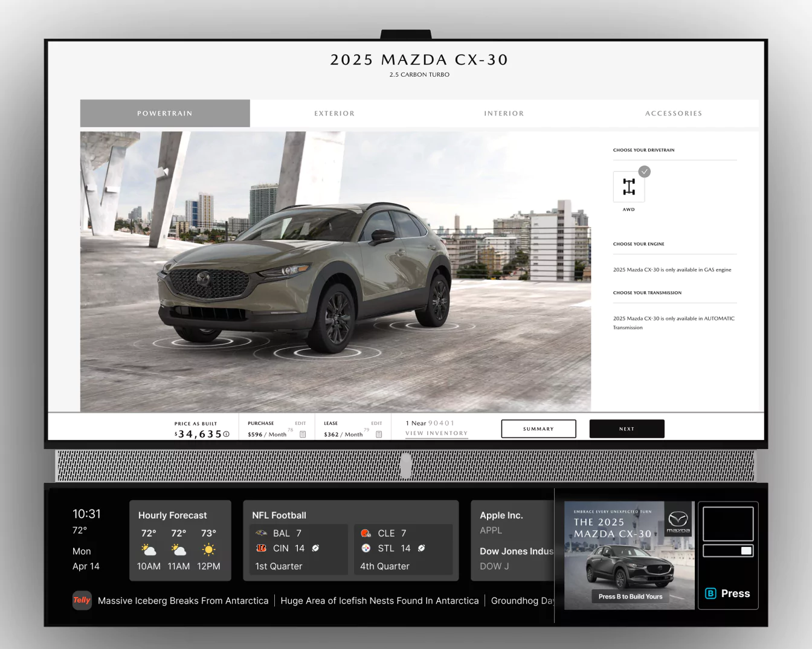Click the Cleveland Browns team logo
The width and height of the screenshot is (812, 649).
(366, 533)
